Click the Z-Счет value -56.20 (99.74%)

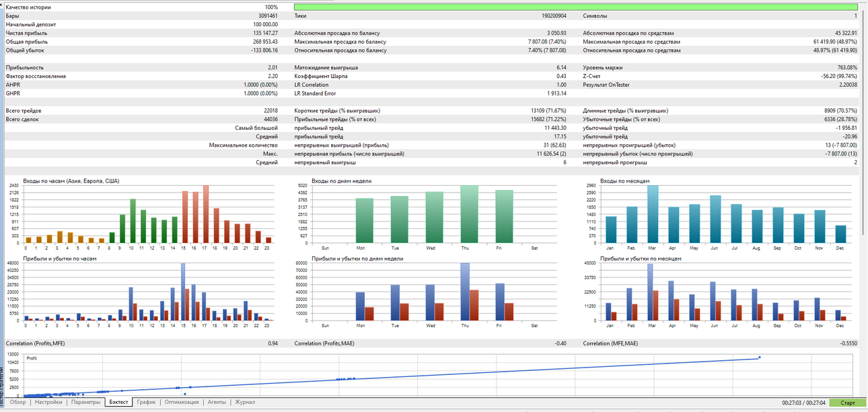pyautogui.click(x=839, y=77)
